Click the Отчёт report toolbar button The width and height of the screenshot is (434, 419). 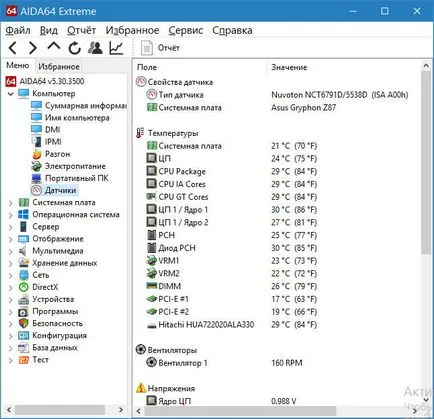(161, 48)
